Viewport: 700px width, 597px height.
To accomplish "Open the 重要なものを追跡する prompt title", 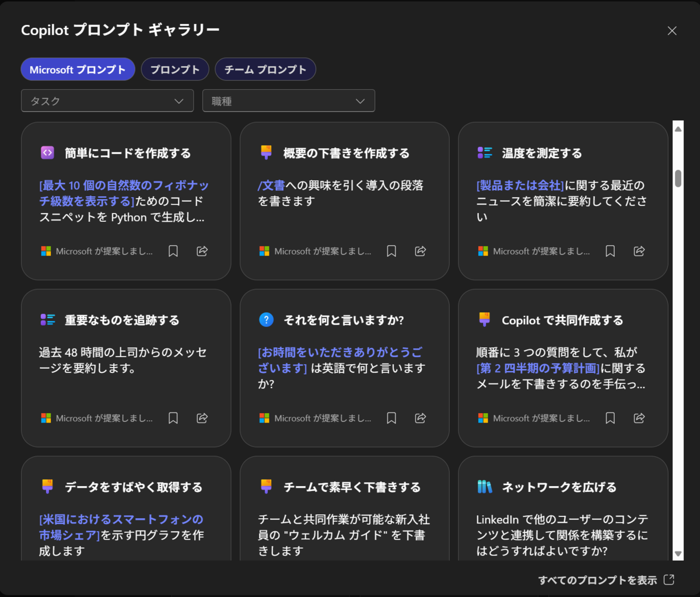I will coord(122,320).
